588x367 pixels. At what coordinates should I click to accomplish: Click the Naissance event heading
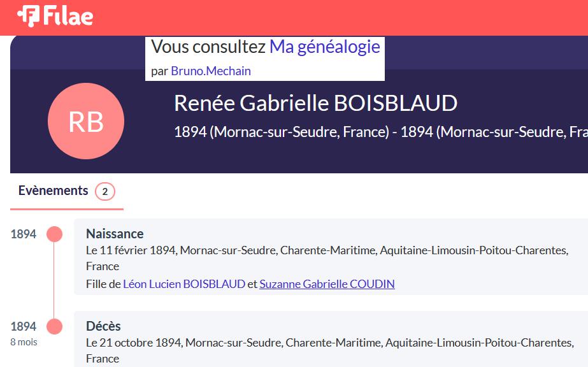pos(115,234)
